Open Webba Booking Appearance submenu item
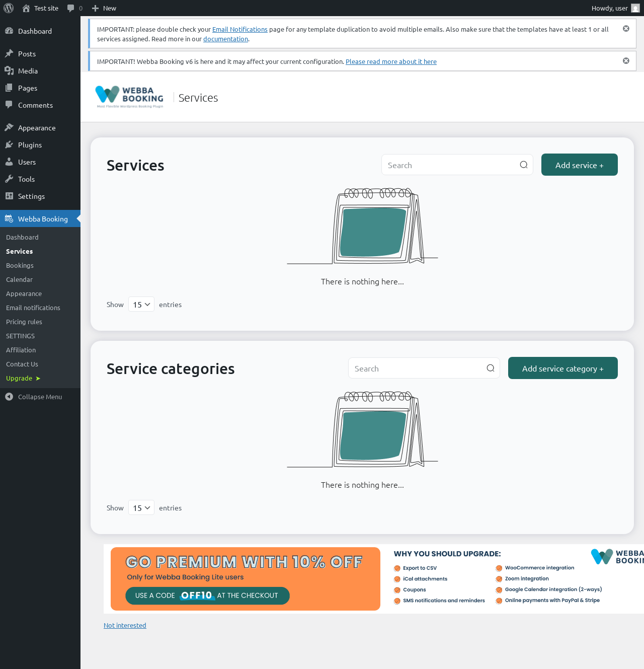The height and width of the screenshot is (669, 644). pyautogui.click(x=24, y=293)
